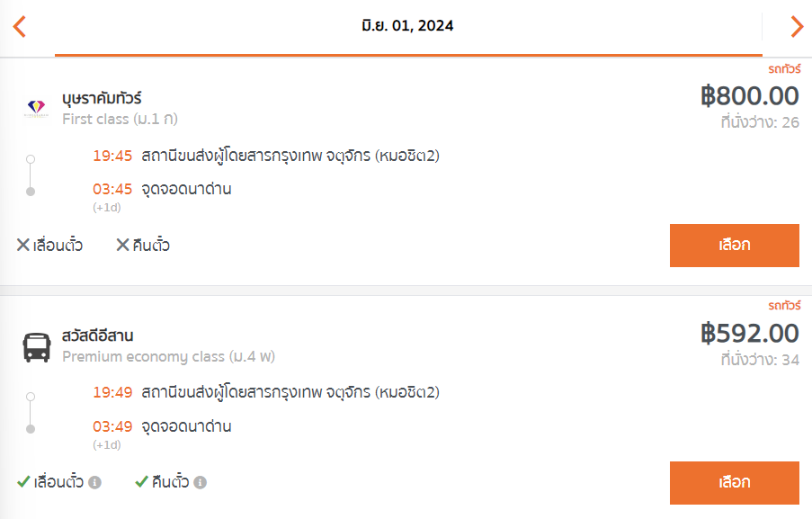Image resolution: width=812 pixels, height=519 pixels.
Task: Select the ฿592.00 สวัสดีอีสาน trip
Action: pyautogui.click(x=735, y=482)
